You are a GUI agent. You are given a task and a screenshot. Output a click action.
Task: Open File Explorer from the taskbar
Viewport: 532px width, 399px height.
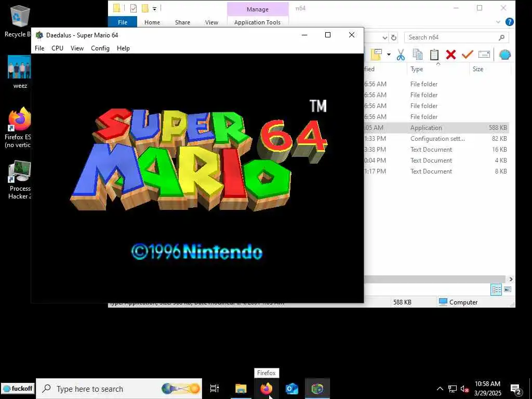point(241,389)
